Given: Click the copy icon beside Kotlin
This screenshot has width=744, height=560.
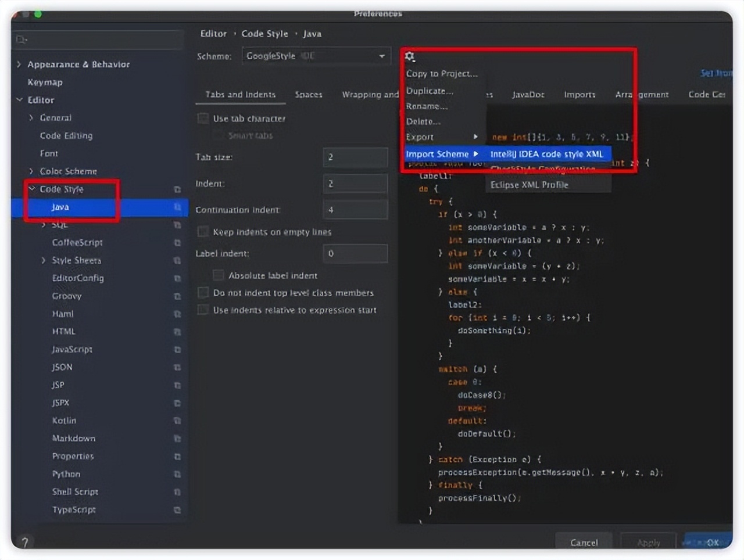Looking at the screenshot, I should [177, 421].
